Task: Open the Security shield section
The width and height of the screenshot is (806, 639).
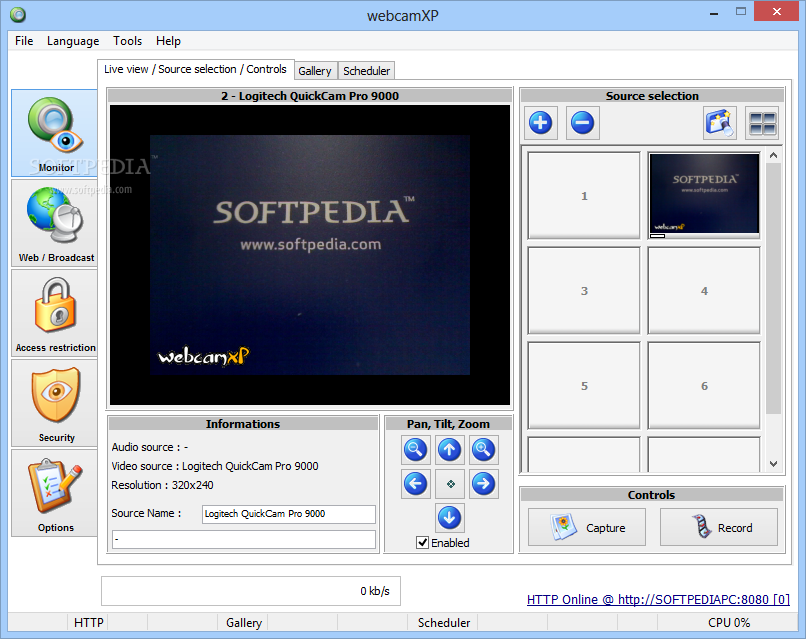Action: pos(55,403)
